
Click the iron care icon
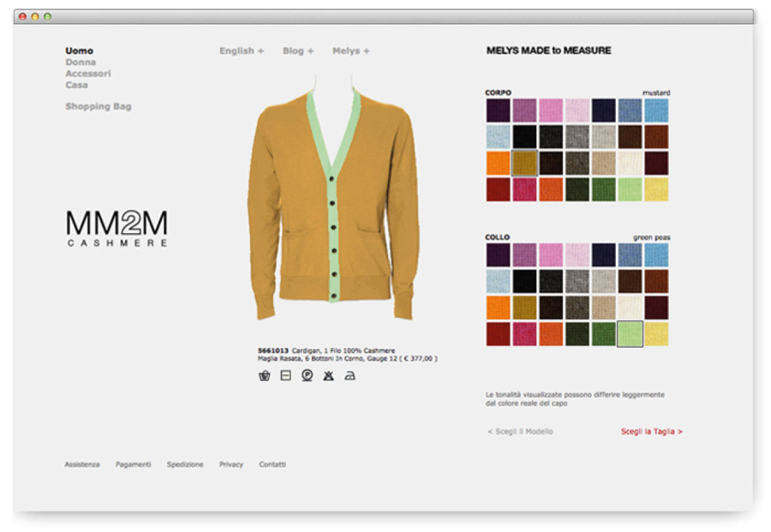350,376
